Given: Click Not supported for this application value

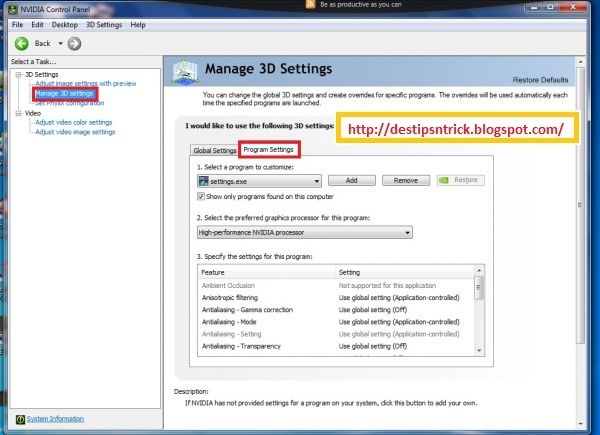Looking at the screenshot, I should click(387, 285).
